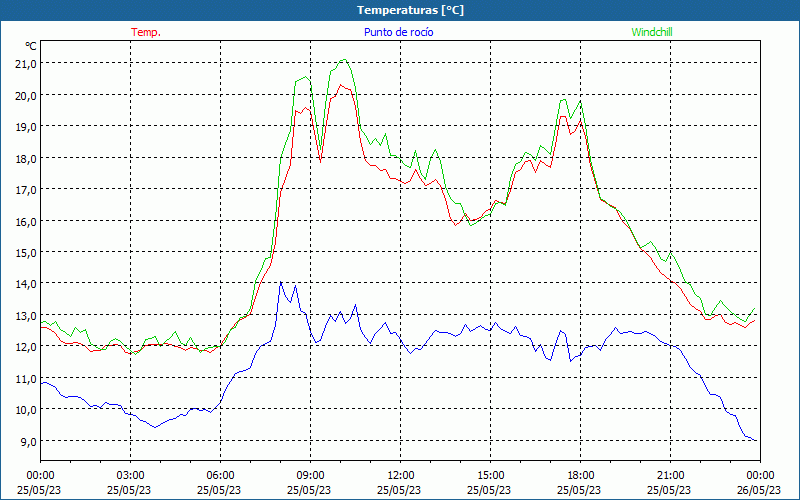This screenshot has width=800, height=500.
Task: Click the 12:00 time axis label
Action: pyautogui.click(x=401, y=476)
